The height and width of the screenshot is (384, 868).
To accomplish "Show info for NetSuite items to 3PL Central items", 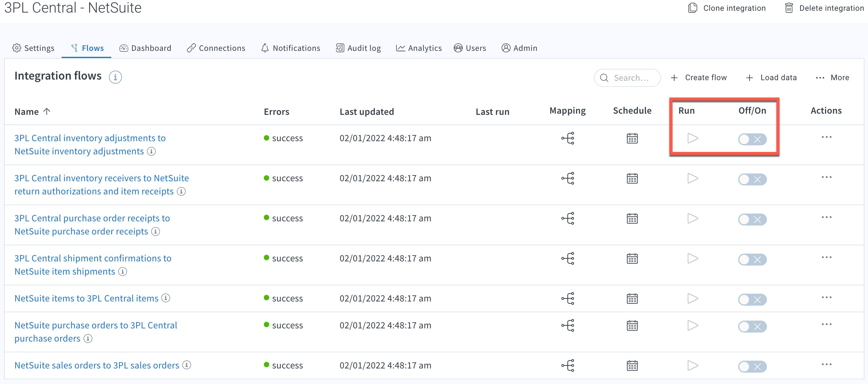I will click(x=166, y=298).
